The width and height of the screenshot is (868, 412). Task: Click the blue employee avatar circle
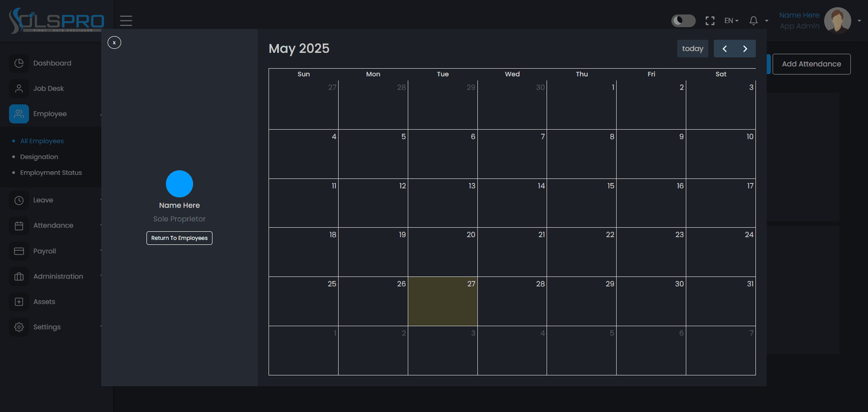(x=180, y=184)
